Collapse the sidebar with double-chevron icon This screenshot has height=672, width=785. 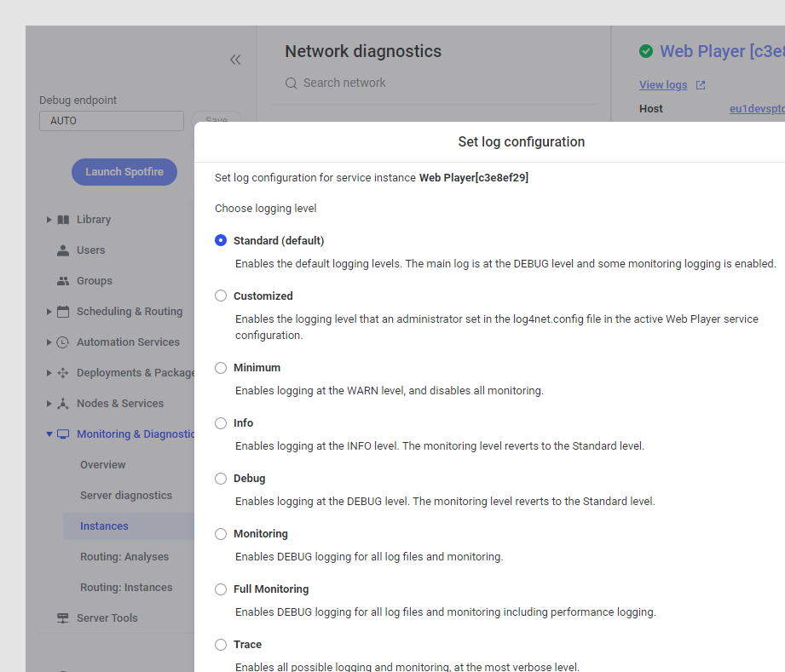[235, 60]
